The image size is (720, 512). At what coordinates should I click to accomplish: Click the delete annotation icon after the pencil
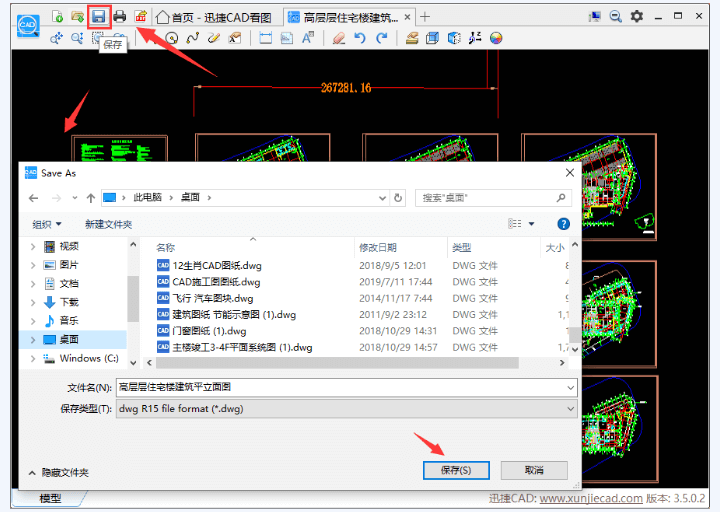click(235, 38)
